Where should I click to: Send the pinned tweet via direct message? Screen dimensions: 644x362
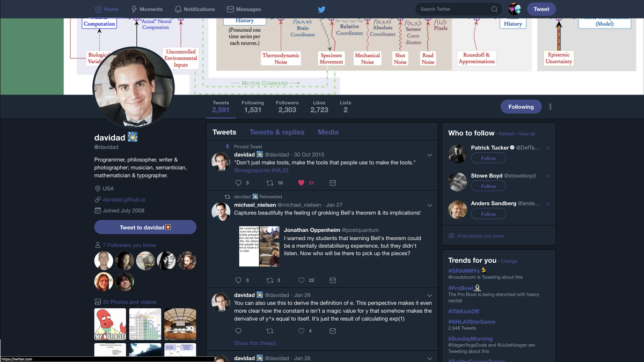click(333, 183)
